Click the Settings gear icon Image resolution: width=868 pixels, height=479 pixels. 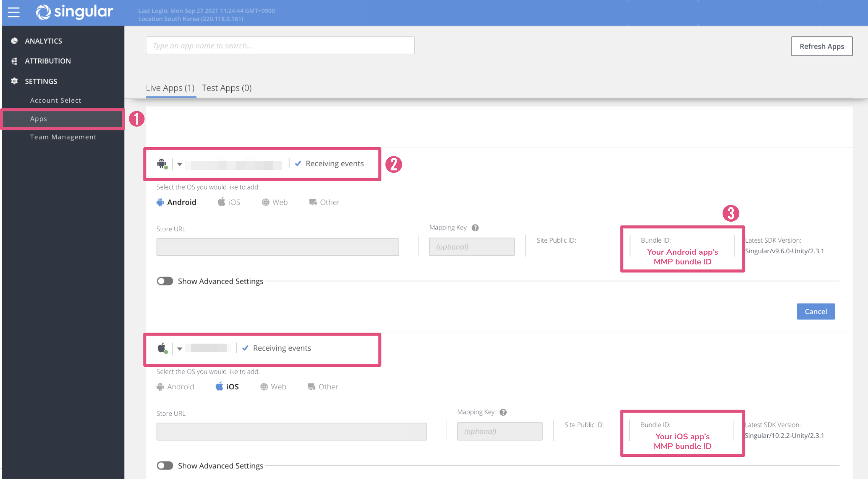[14, 81]
